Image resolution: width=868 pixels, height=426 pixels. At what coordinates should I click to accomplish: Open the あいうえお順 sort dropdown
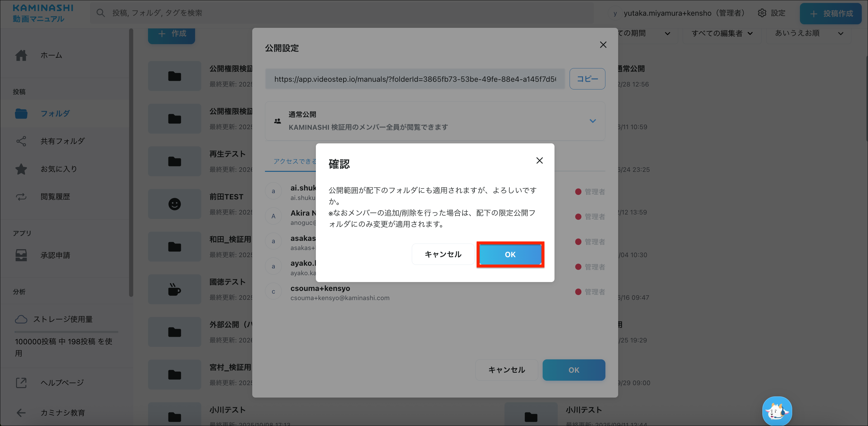pyautogui.click(x=809, y=33)
